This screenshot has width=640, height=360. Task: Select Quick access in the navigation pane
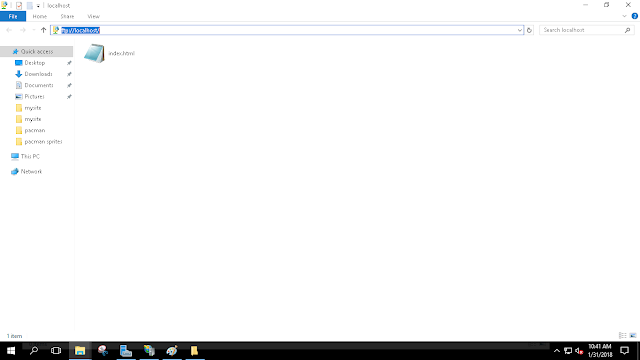click(x=37, y=51)
